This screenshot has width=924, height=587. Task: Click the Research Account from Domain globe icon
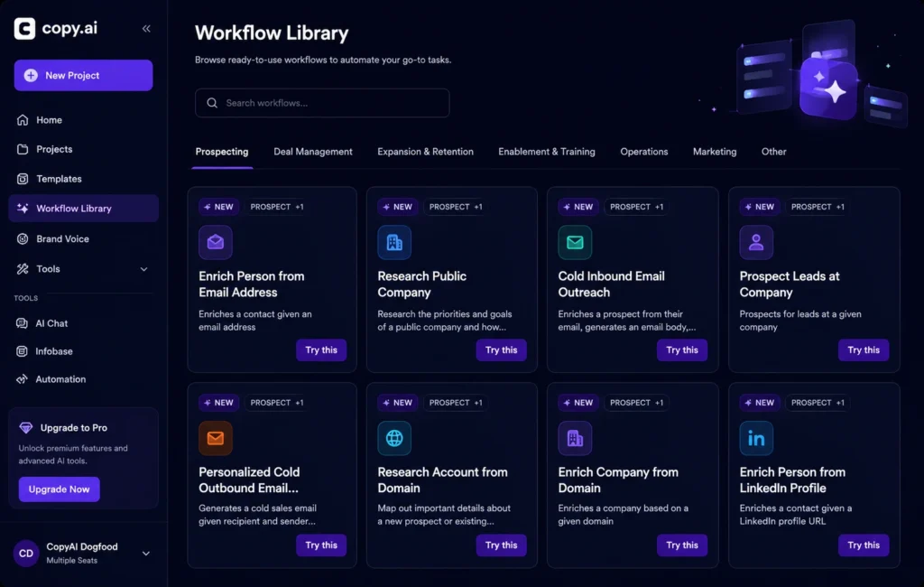pos(394,438)
